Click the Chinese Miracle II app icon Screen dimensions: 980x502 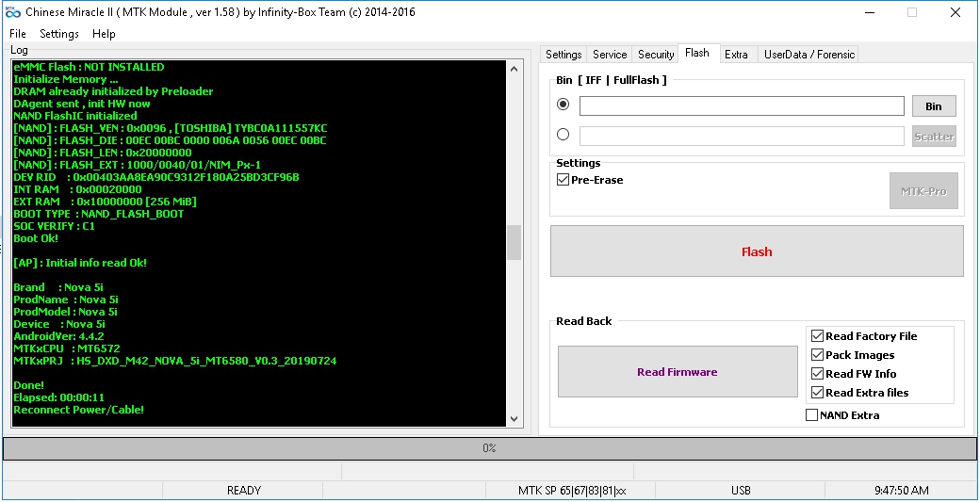point(12,12)
